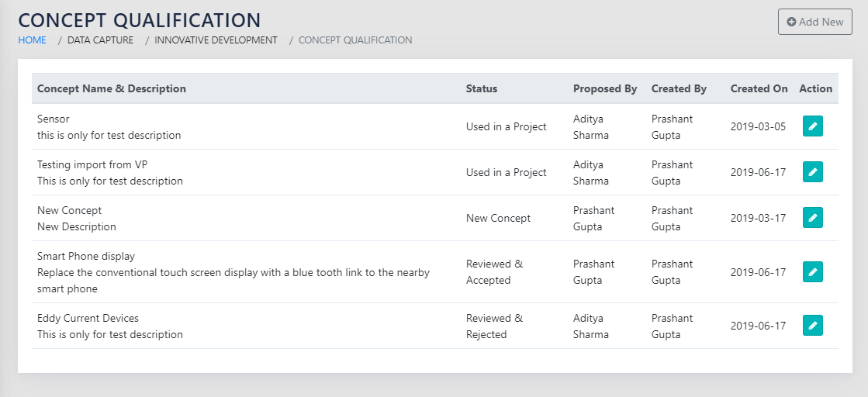Viewport: 868px width, 397px height.
Task: Go to the HOME breadcrumb link
Action: tap(32, 40)
